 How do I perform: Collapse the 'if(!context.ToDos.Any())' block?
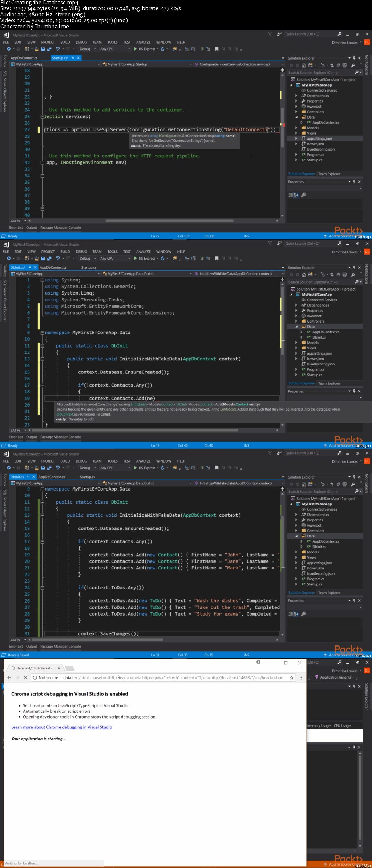coord(42,588)
